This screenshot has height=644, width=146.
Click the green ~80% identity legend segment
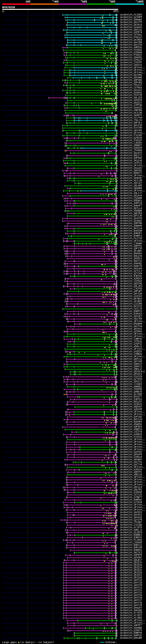(x=101, y=4)
